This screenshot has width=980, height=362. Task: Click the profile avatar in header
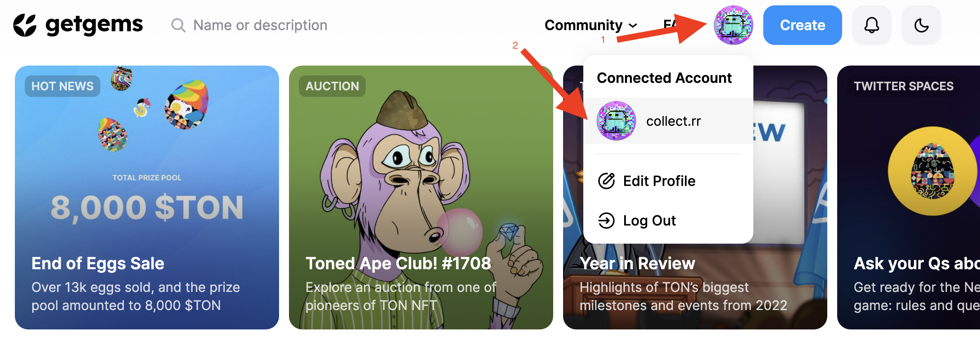tap(733, 25)
